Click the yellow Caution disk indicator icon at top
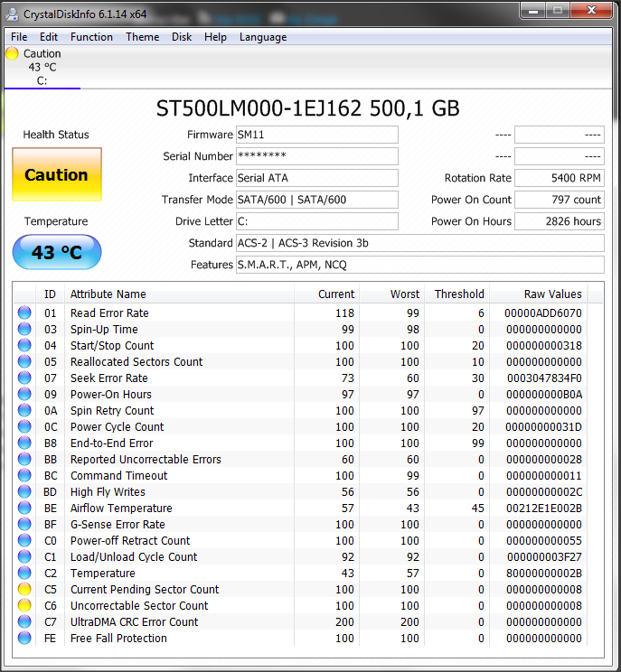 click(x=12, y=53)
